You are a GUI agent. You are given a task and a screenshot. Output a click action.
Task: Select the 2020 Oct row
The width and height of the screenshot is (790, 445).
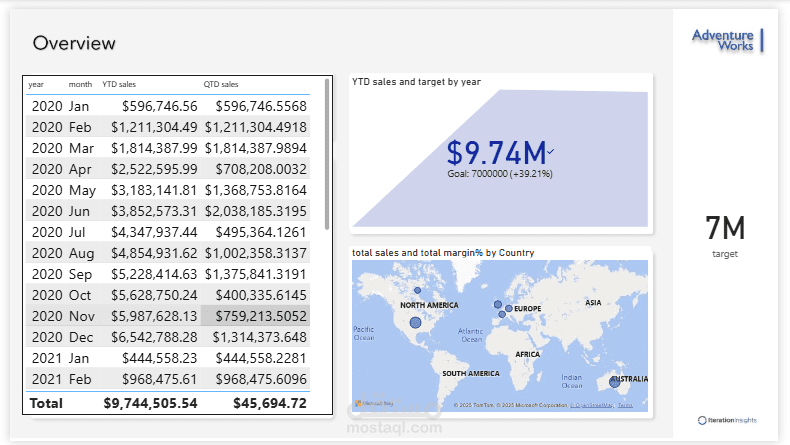tap(168, 295)
